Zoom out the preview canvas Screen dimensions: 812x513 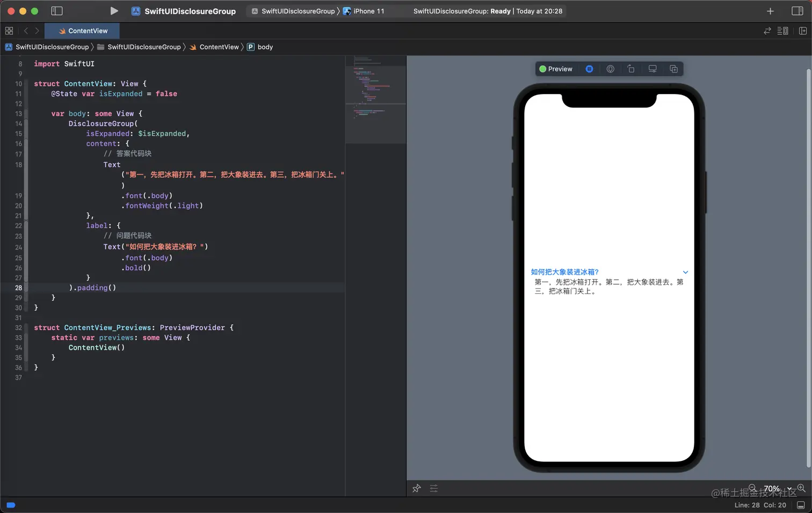[x=752, y=488]
